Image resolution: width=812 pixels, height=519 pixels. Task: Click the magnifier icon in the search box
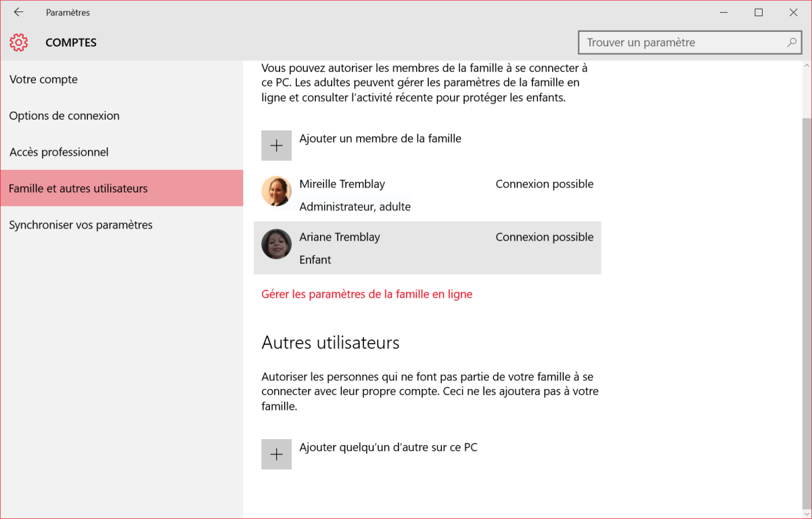click(x=791, y=43)
